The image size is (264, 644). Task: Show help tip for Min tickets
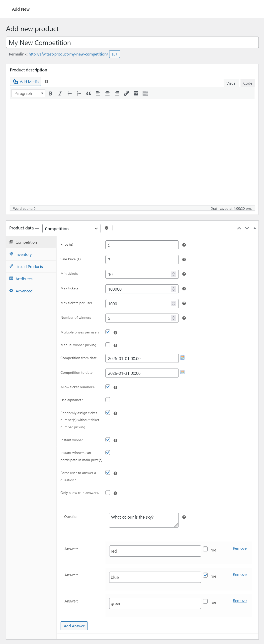click(x=184, y=274)
